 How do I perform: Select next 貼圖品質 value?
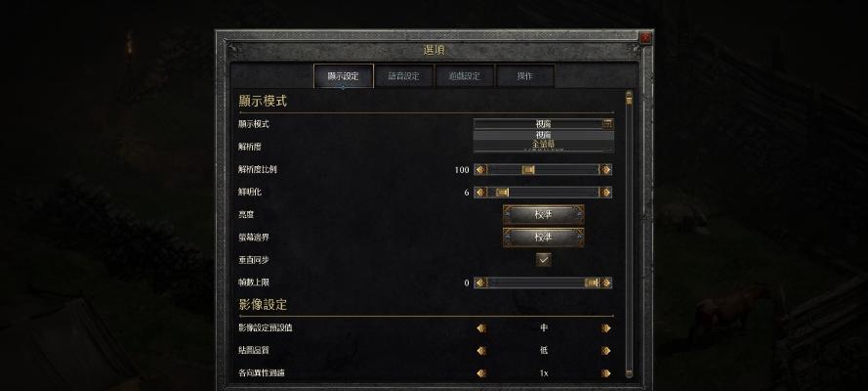tap(606, 351)
